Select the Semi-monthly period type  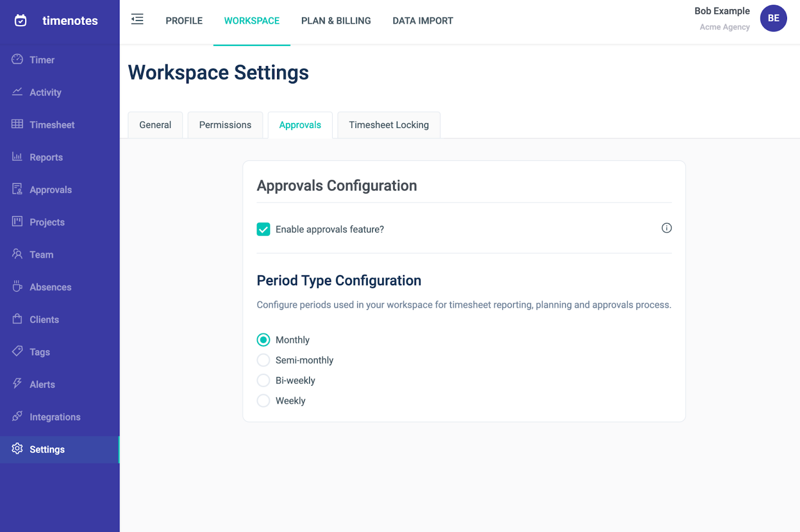coord(263,360)
